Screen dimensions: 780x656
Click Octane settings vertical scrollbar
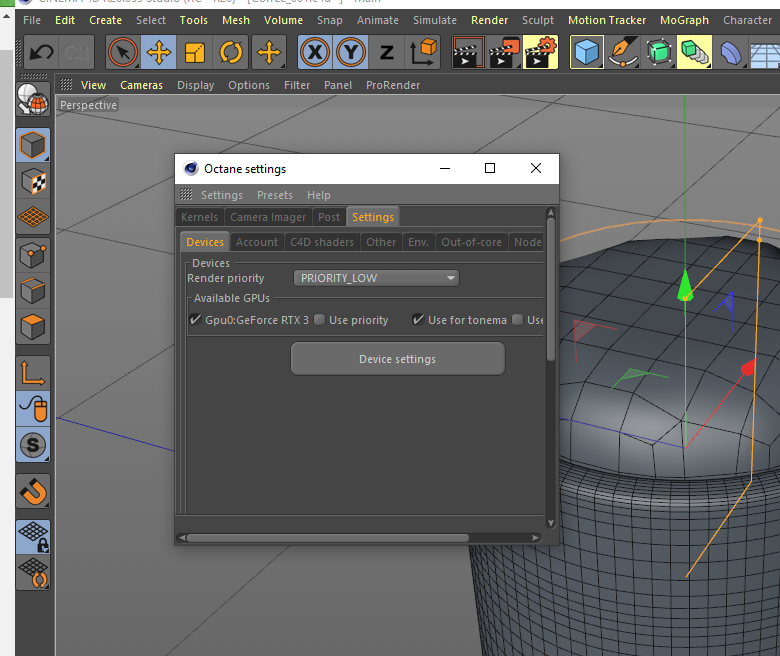(x=551, y=288)
